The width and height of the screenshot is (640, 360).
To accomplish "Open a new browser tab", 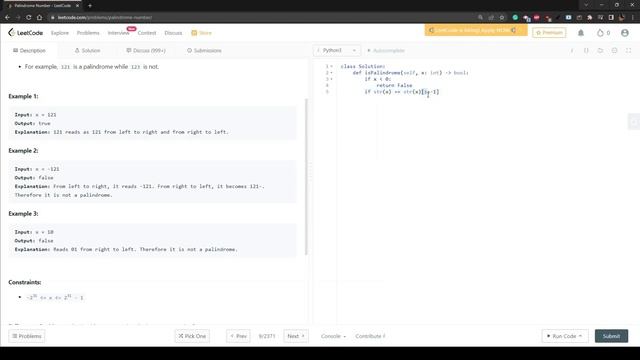I will 90,6.
